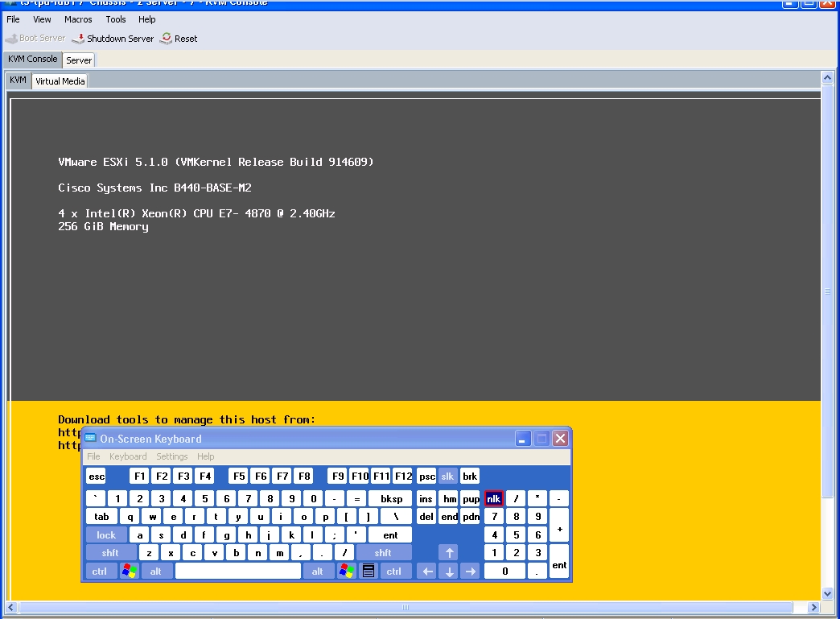Image resolution: width=840 pixels, height=619 pixels.
Task: Click the down arrow key
Action: click(449, 572)
